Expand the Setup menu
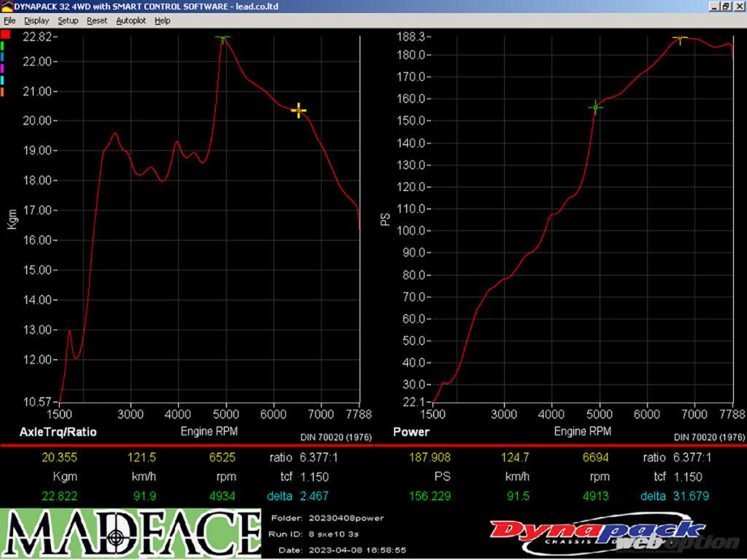Image resolution: width=747 pixels, height=560 pixels. point(68,20)
